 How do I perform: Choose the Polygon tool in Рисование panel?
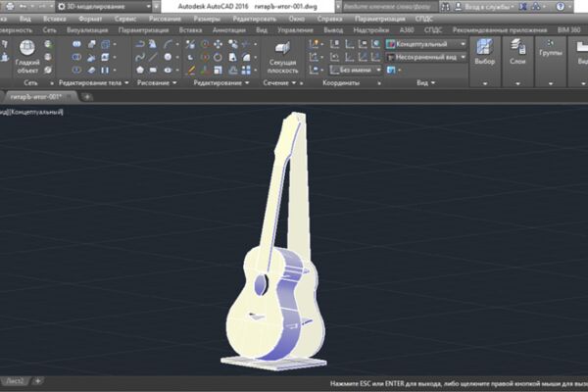[140, 70]
